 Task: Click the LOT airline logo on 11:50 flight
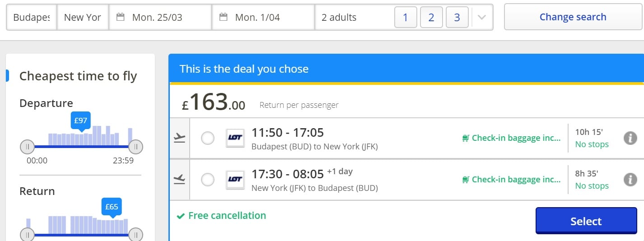235,138
